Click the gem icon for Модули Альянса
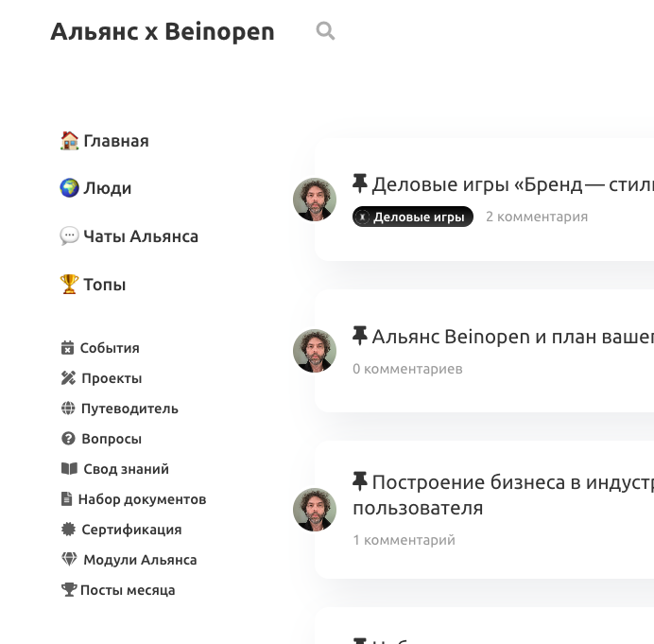 pos(69,559)
